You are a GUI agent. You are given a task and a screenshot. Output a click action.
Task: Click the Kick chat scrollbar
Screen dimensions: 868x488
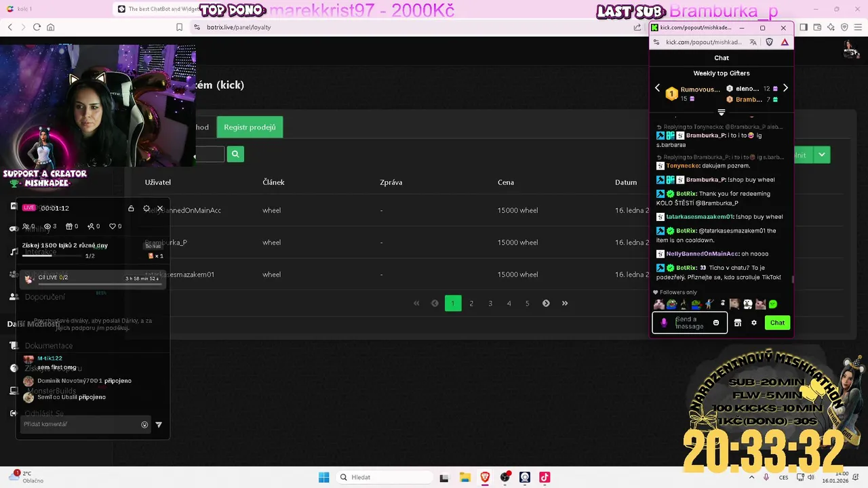(792, 279)
